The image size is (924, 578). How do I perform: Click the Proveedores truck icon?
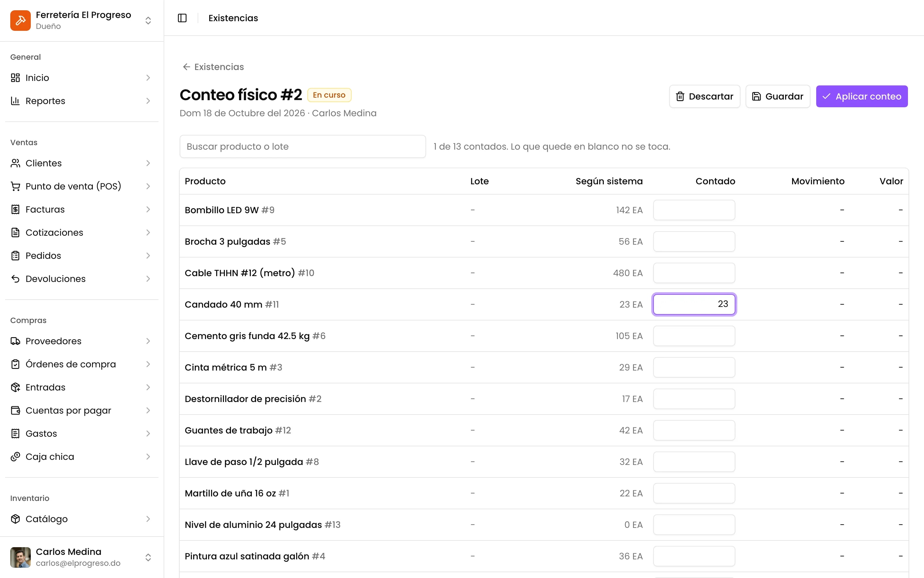click(15, 341)
